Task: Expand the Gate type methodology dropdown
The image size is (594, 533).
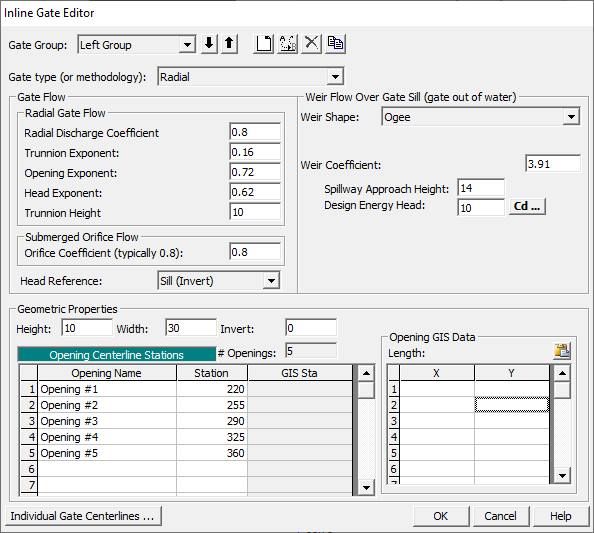Action: pos(335,77)
